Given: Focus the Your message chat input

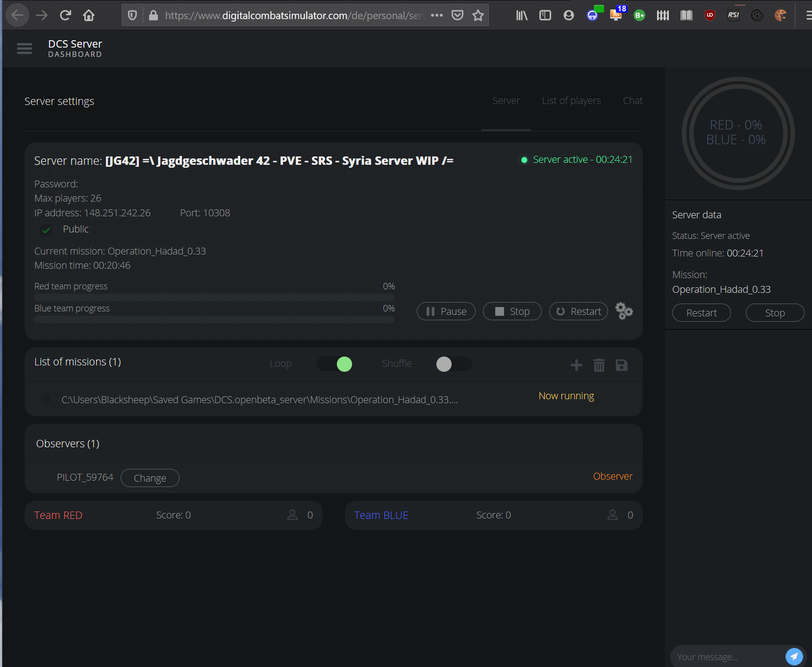Looking at the screenshot, I should (727, 657).
